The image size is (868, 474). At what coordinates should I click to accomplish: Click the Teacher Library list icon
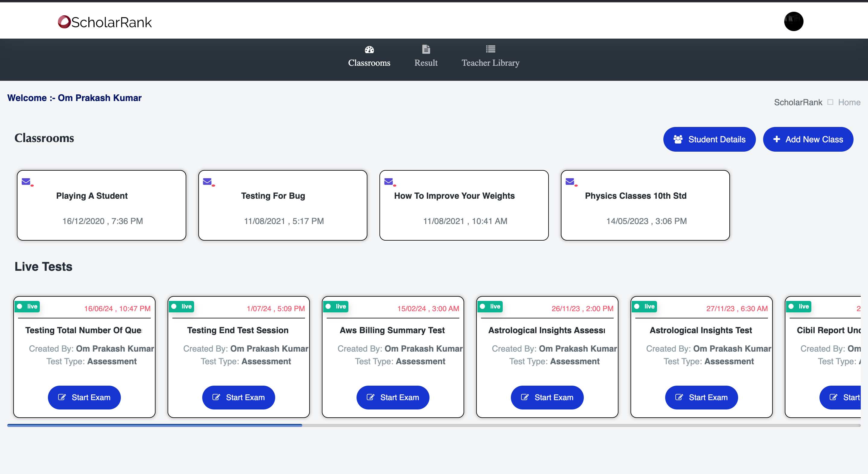point(490,49)
